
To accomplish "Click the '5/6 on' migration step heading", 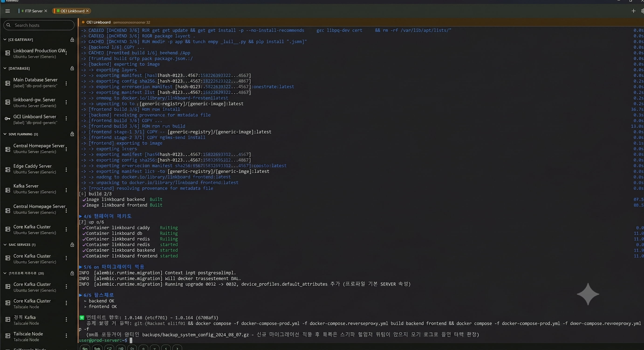I will (x=112, y=267).
